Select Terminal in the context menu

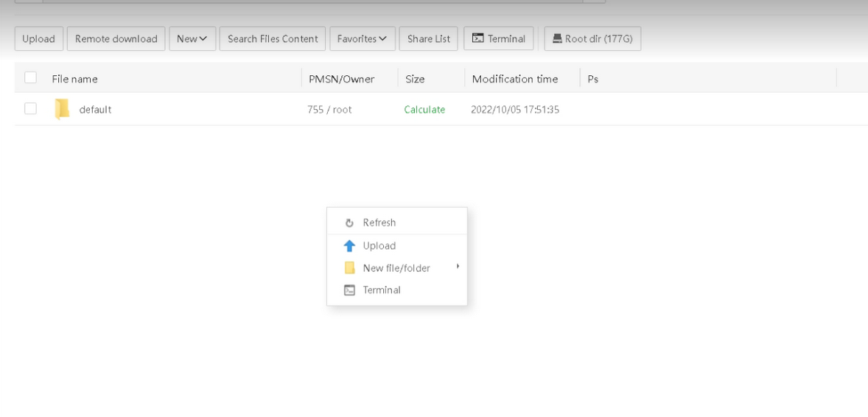[382, 290]
